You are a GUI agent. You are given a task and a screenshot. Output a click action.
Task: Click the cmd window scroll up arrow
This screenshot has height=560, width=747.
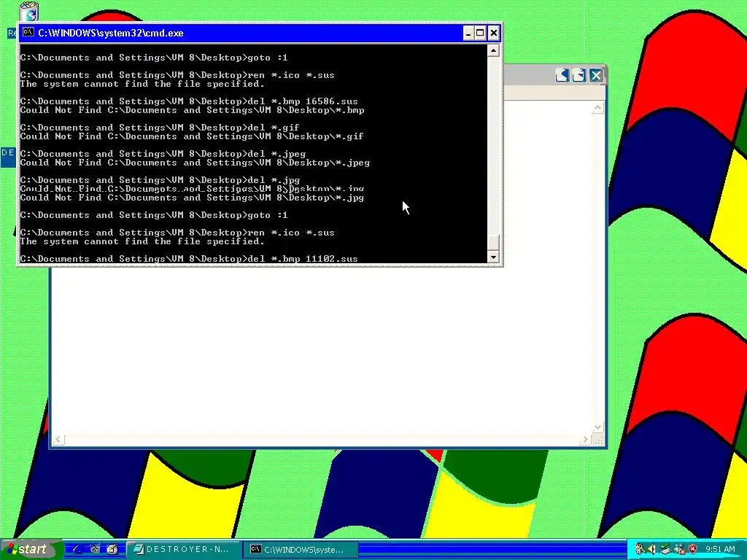click(494, 50)
